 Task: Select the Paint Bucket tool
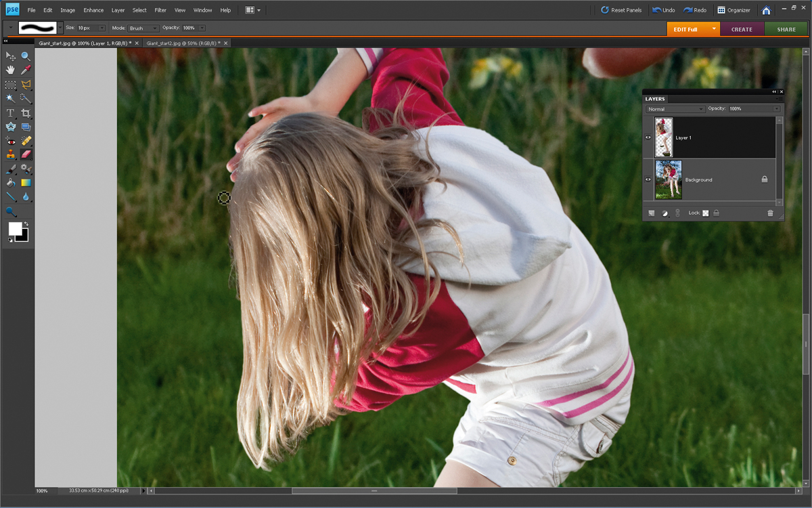[x=11, y=183]
